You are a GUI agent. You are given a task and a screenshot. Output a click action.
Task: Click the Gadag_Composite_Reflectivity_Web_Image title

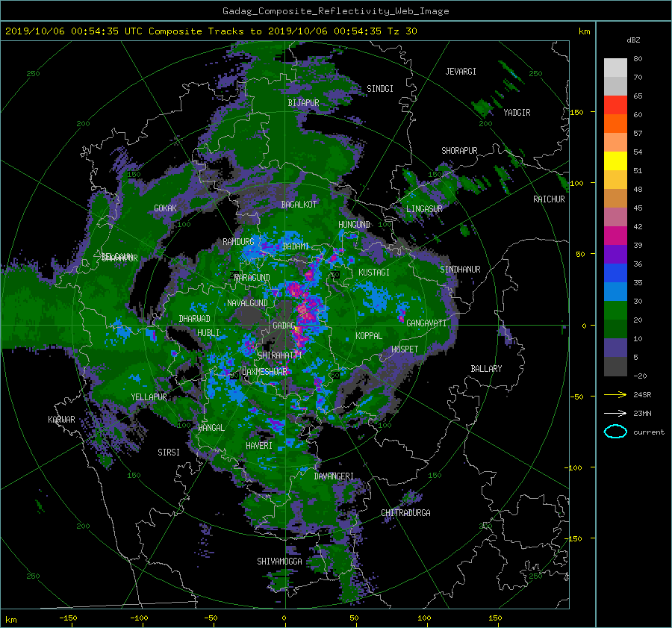[335, 11]
